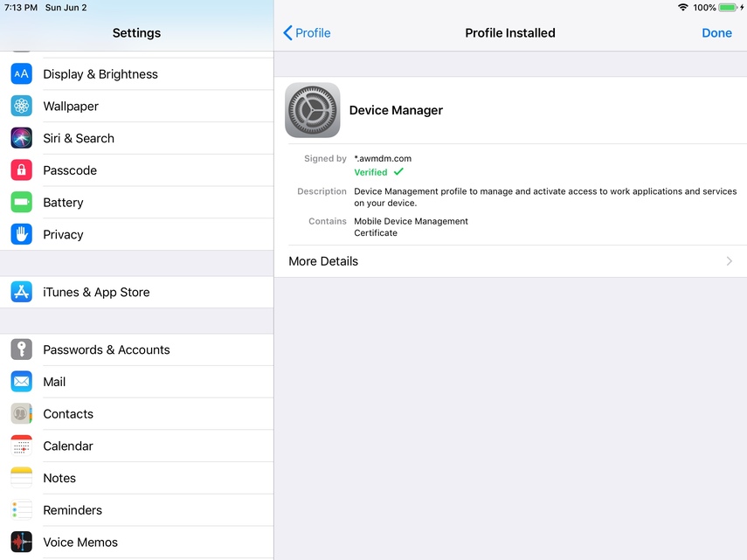The image size is (747, 560).
Task: Click the Device Manager gear thumbnail
Action: [313, 110]
